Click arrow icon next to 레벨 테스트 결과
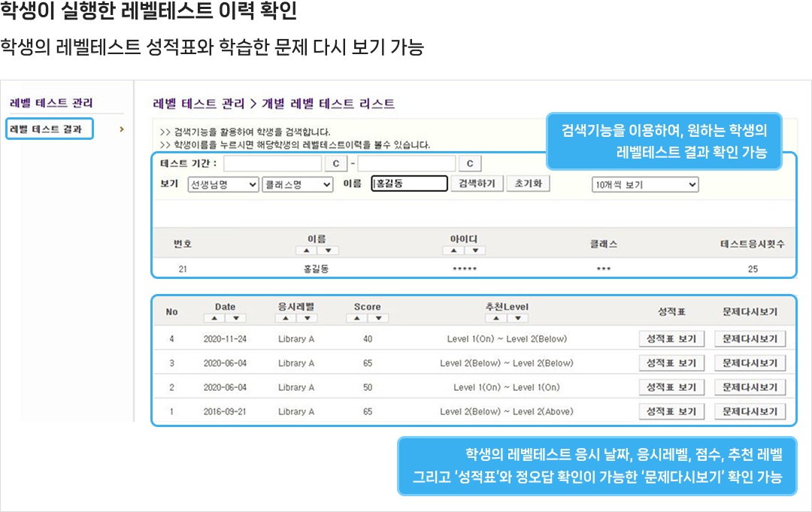 pyautogui.click(x=122, y=129)
